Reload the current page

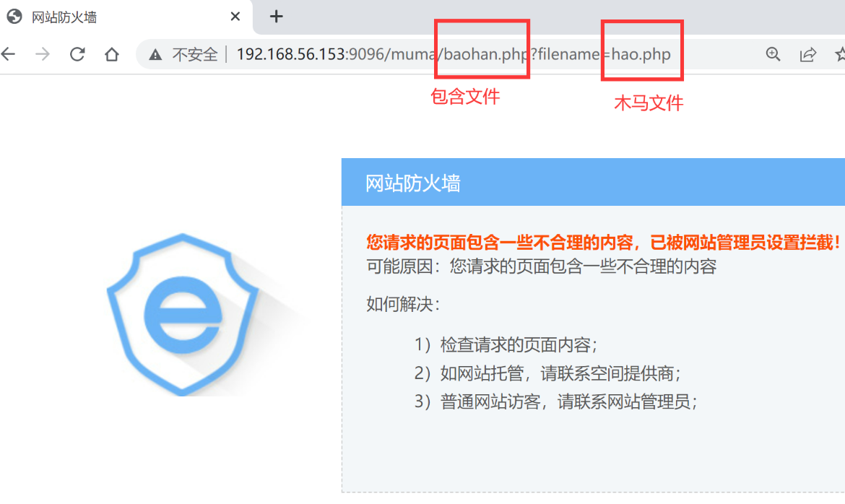coord(77,54)
